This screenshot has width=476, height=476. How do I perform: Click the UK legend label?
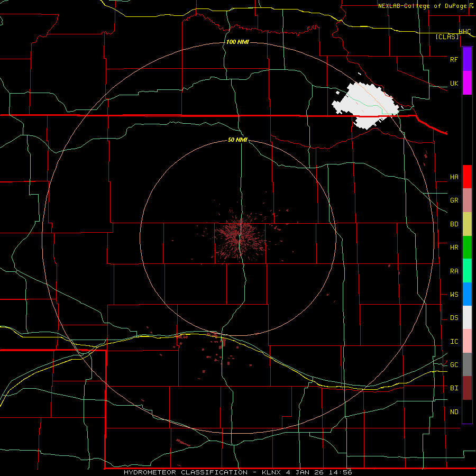click(454, 83)
